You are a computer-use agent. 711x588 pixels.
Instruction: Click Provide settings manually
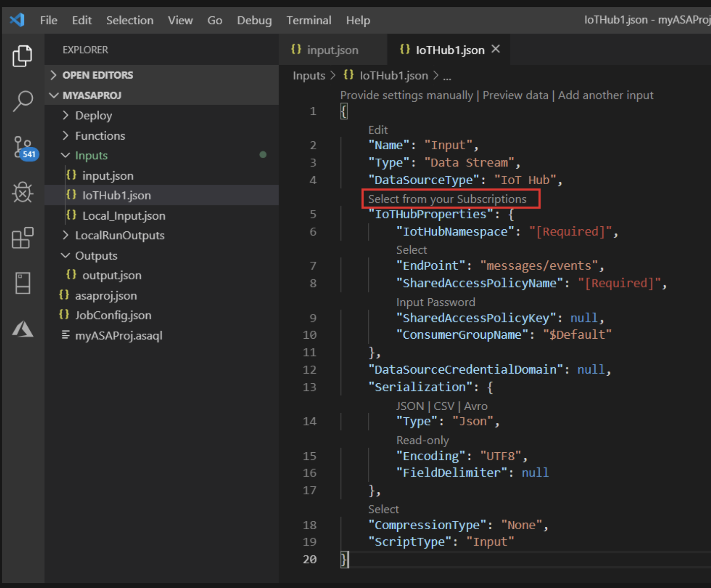click(x=407, y=95)
